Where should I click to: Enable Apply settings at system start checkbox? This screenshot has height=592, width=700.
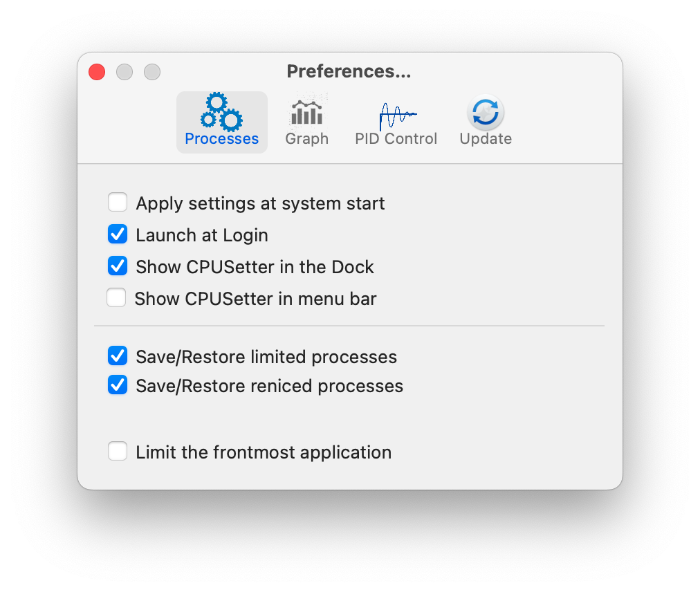[x=118, y=202]
